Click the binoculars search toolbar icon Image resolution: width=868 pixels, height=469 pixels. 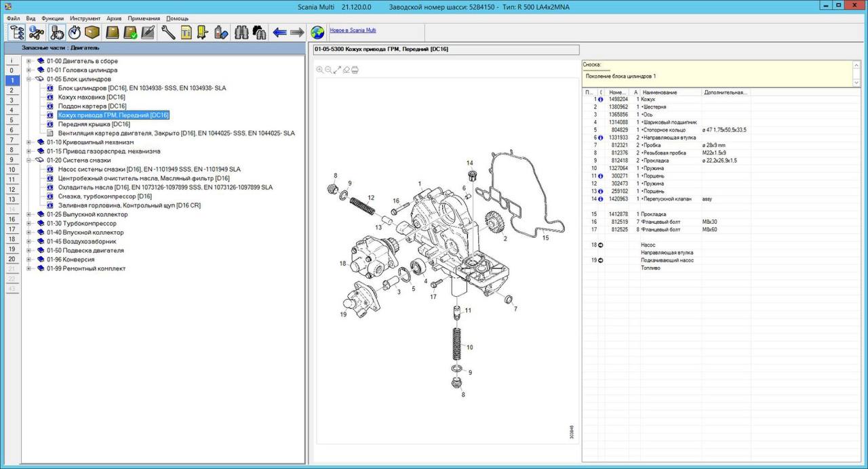241,32
